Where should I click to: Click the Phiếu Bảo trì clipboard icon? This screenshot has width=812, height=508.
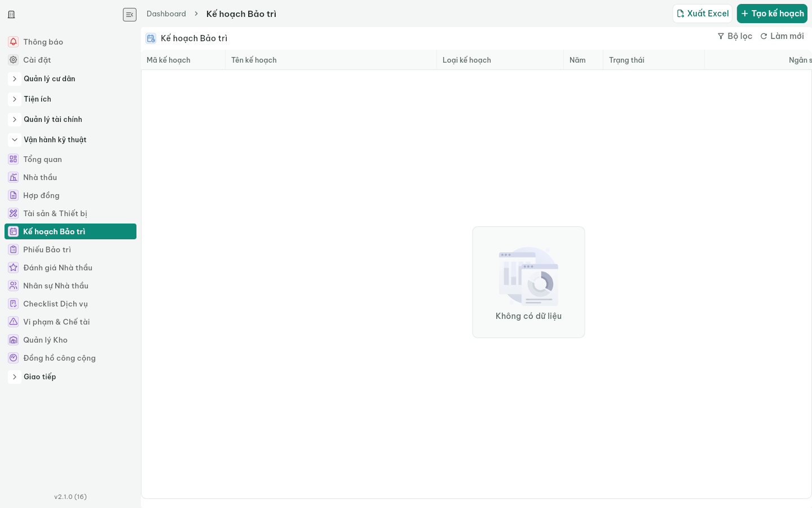pyautogui.click(x=14, y=249)
